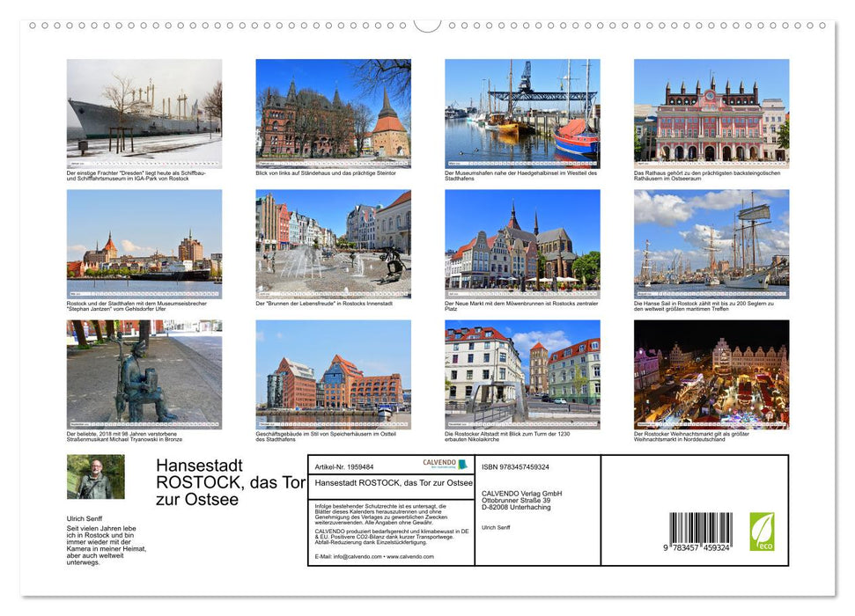Click Ulrich Senff's author portrait photo

click(95, 477)
